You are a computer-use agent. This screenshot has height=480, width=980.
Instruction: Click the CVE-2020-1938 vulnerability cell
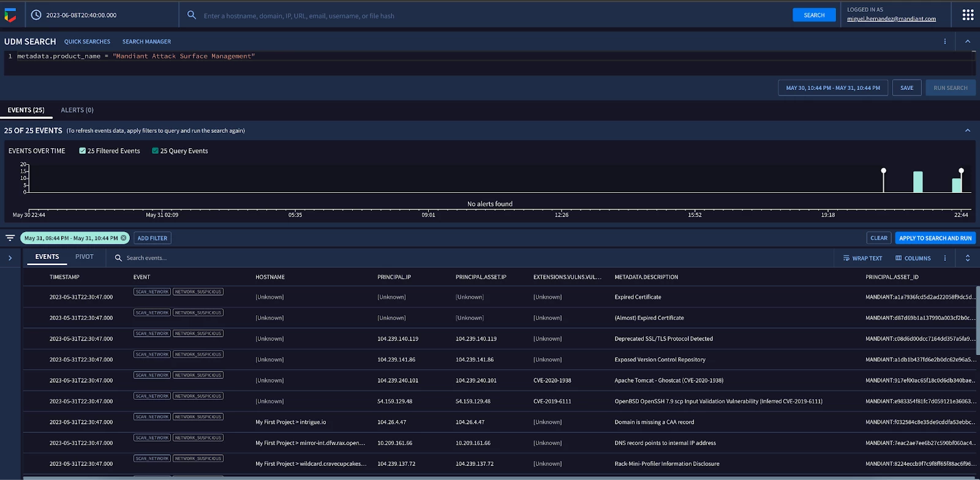(552, 380)
